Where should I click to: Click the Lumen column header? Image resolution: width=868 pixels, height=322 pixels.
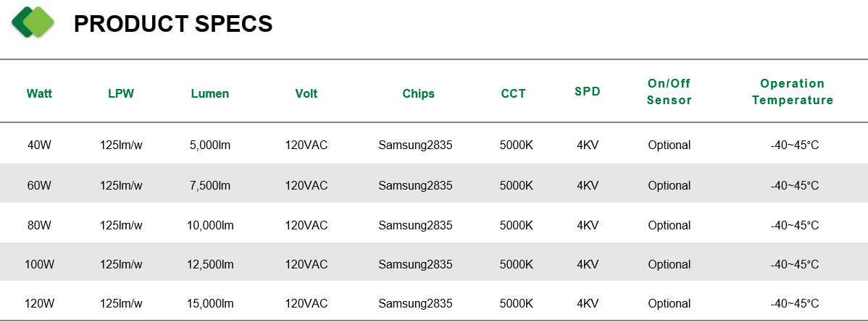(x=210, y=93)
